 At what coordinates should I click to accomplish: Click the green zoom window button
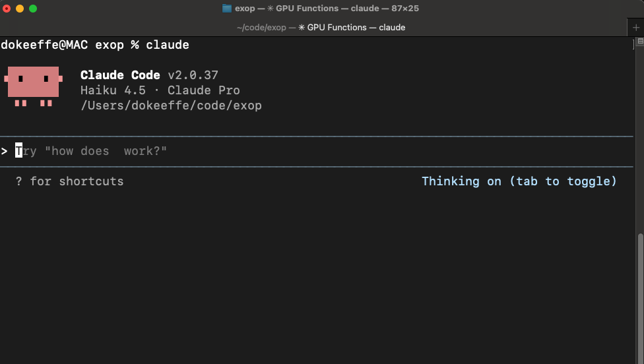click(x=33, y=9)
